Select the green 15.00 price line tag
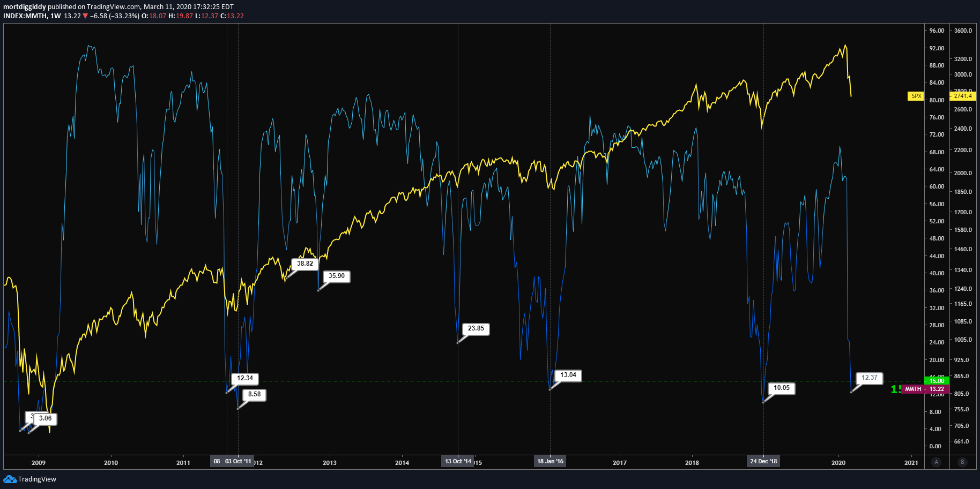Viewport: 980px width, 489px height. point(937,381)
